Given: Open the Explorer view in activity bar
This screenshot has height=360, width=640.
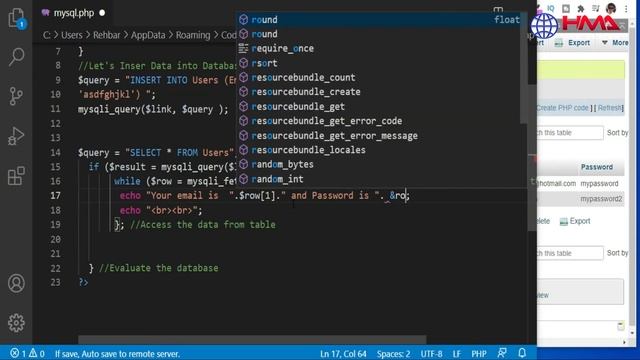Looking at the screenshot, I should coord(16,18).
